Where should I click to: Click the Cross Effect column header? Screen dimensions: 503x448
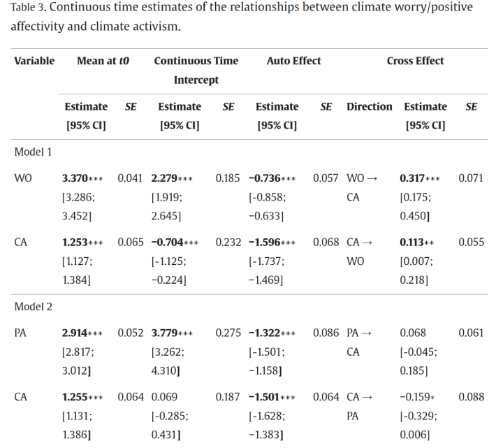(x=415, y=61)
